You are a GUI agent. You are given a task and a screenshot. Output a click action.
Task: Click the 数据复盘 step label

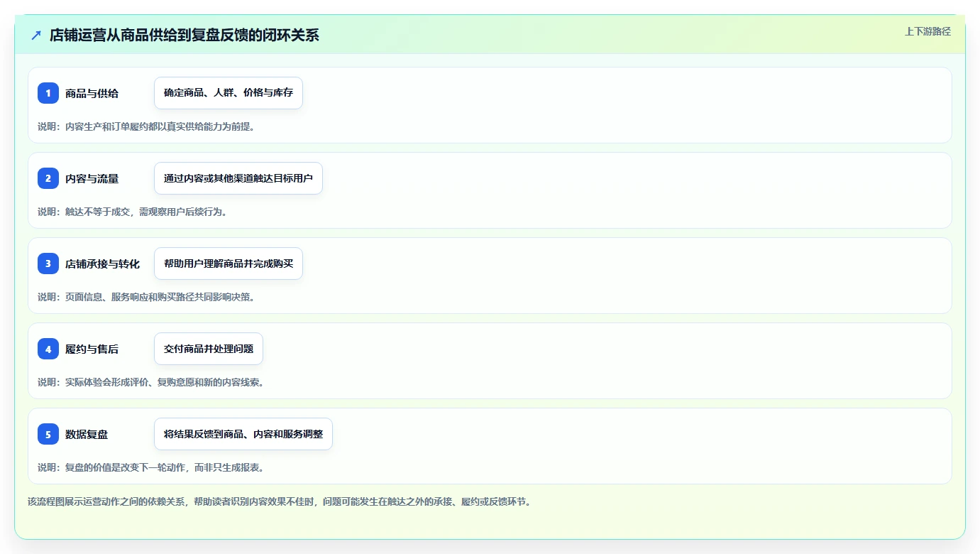point(87,434)
